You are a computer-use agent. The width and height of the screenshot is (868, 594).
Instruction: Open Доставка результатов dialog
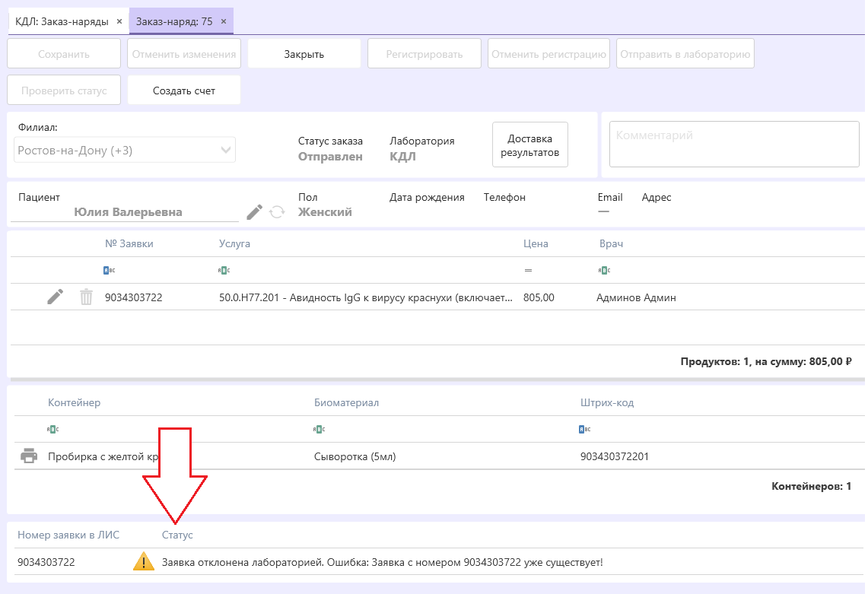click(529, 145)
